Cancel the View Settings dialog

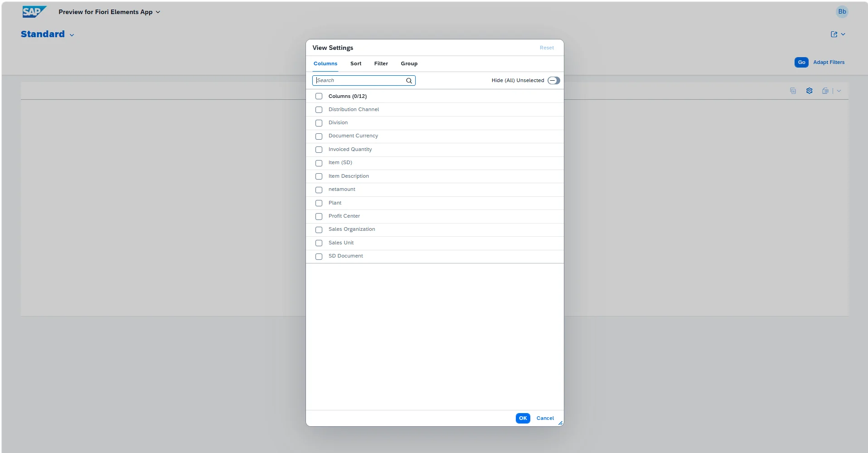(545, 418)
